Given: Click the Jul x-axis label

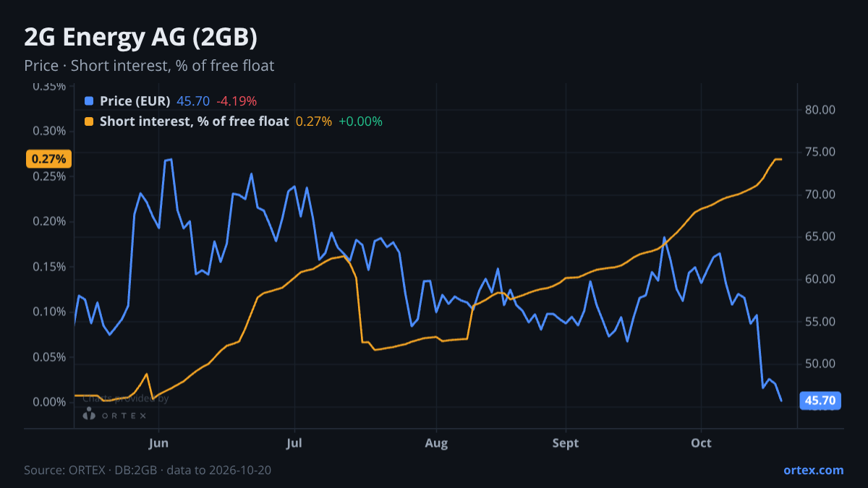Looking at the screenshot, I should click(294, 442).
